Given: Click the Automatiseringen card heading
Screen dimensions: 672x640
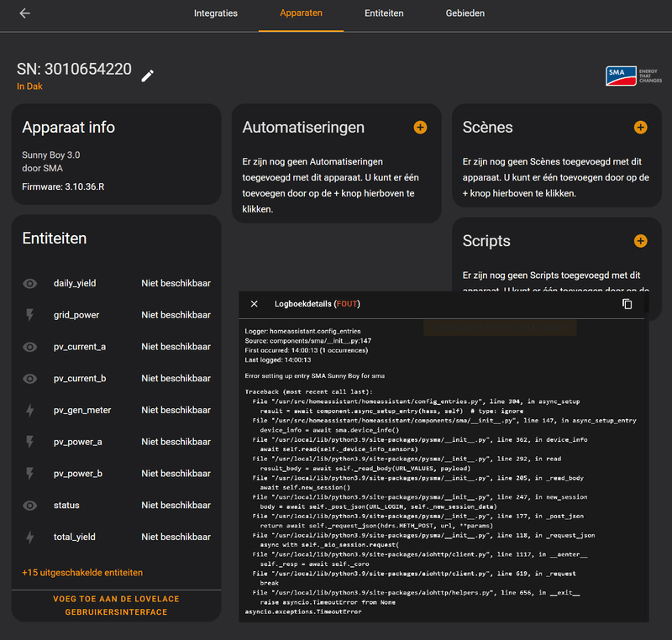Looking at the screenshot, I should 303,127.
